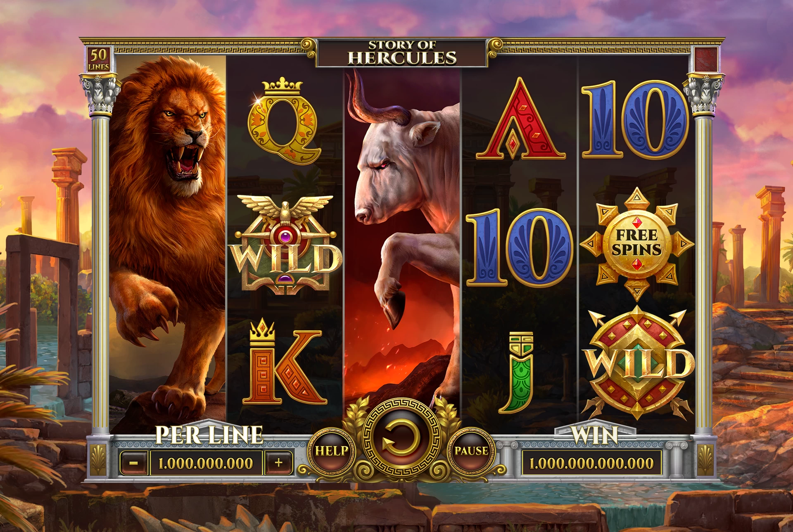
Task: Click the orange K symbol
Action: point(284,361)
